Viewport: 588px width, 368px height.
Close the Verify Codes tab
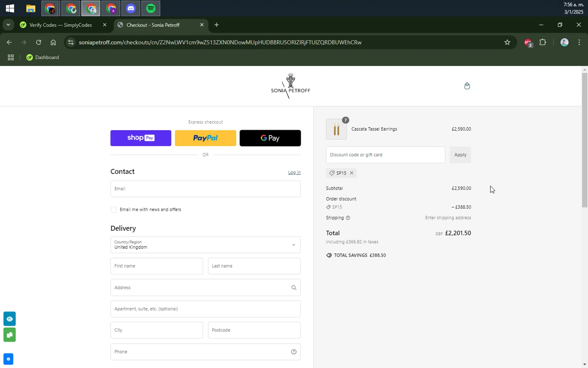tap(104, 25)
